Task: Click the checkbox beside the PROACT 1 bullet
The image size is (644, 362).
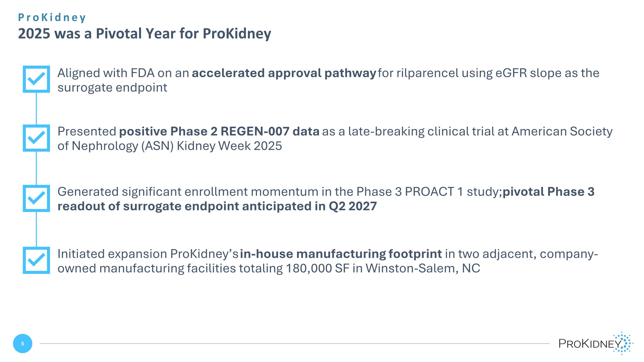Action: click(x=36, y=198)
